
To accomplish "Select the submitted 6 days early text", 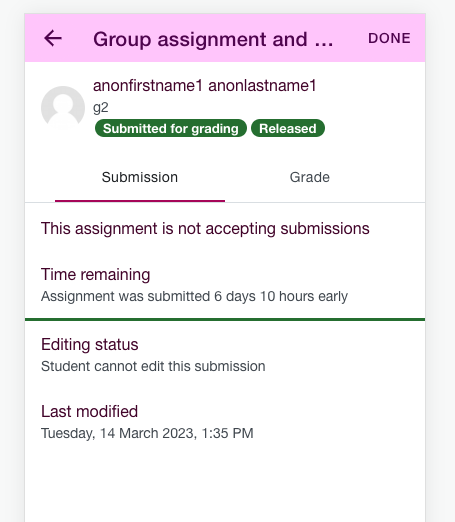I will pos(194,296).
